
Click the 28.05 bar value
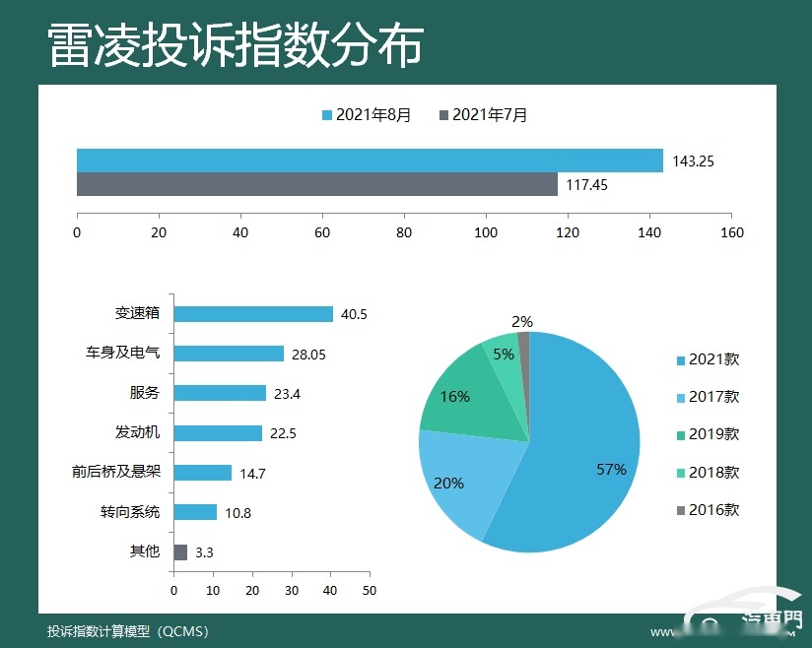point(308,355)
